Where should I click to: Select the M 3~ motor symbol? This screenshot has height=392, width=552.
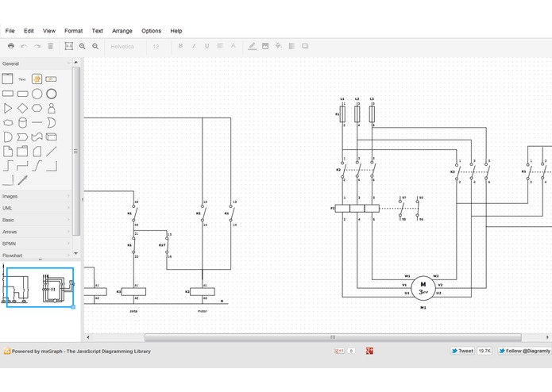click(x=423, y=288)
